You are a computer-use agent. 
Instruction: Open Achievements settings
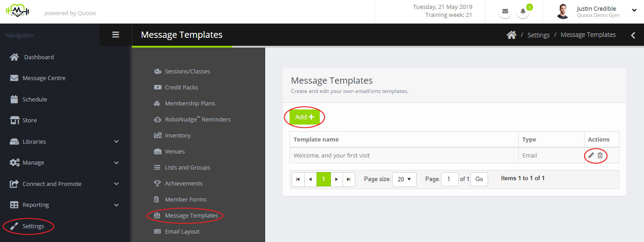(x=184, y=183)
